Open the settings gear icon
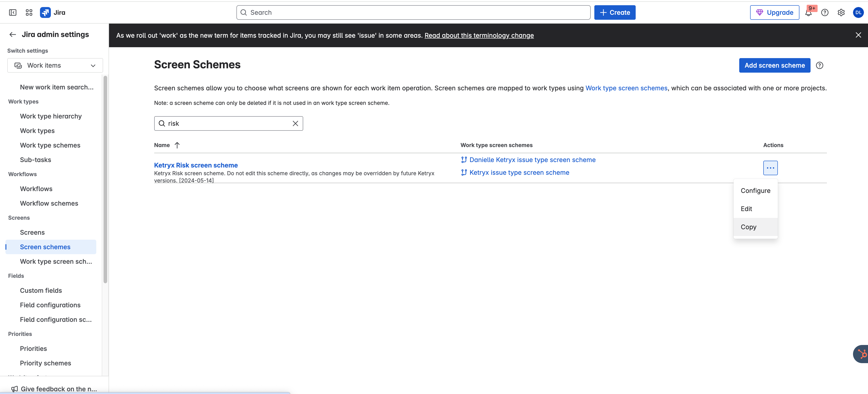The height and width of the screenshot is (394, 868). [841, 13]
